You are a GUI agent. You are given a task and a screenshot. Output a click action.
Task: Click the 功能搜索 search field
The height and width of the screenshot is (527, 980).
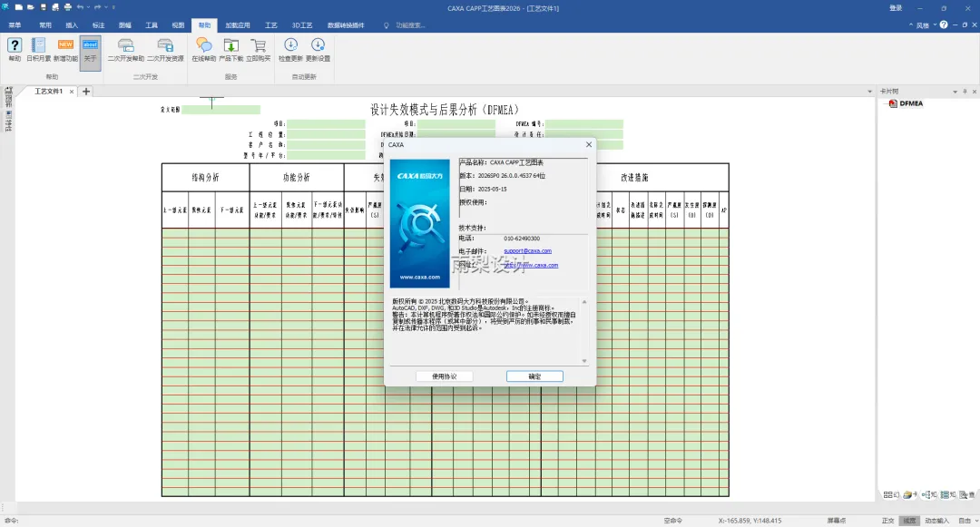[x=411, y=25]
